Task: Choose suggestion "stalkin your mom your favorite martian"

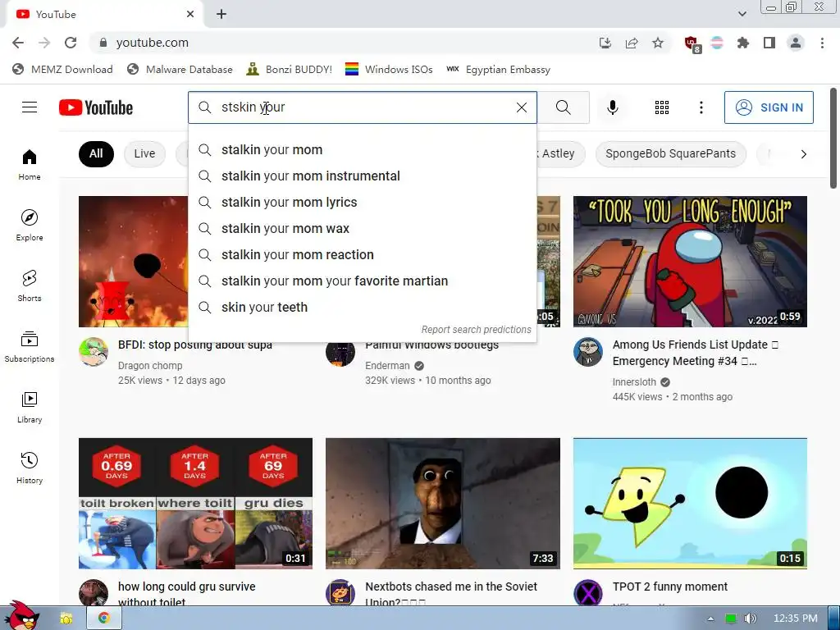Action: pos(362,281)
